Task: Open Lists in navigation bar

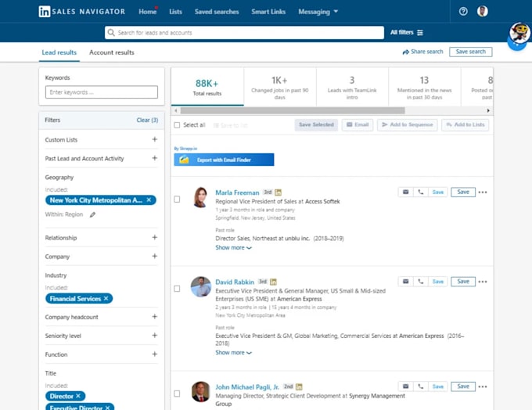Action: coord(175,12)
